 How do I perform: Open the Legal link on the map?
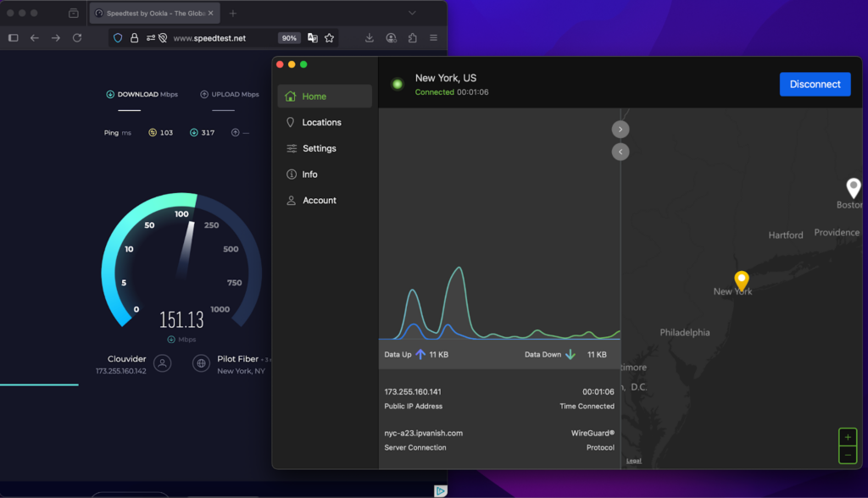(x=634, y=461)
